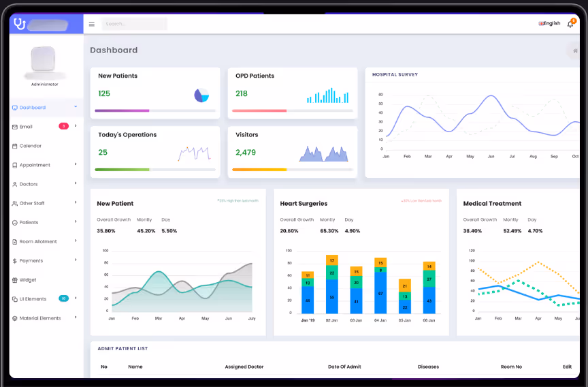Screen dimensions: 588x387
Task: Click the home breadcrumb icon
Action: pos(576,50)
